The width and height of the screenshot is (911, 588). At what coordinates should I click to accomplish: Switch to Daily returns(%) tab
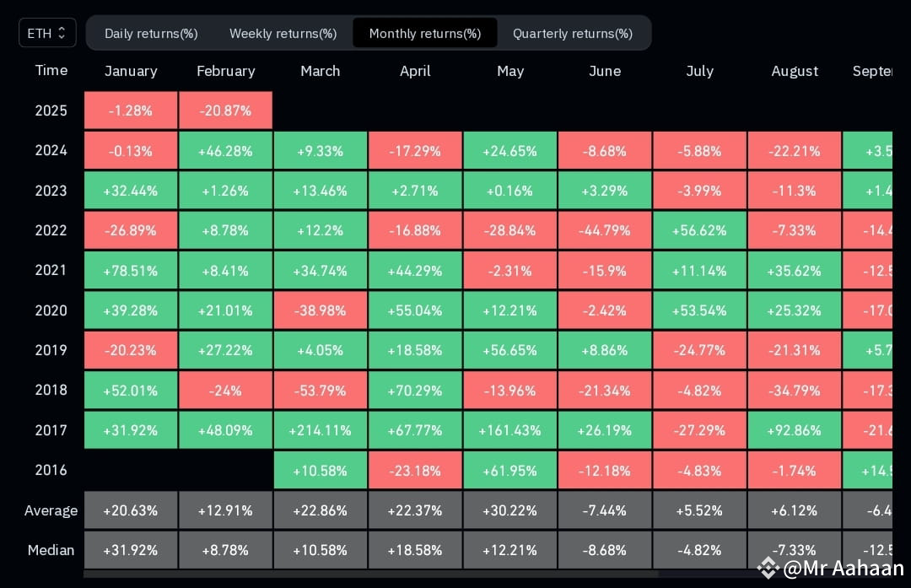tap(151, 34)
